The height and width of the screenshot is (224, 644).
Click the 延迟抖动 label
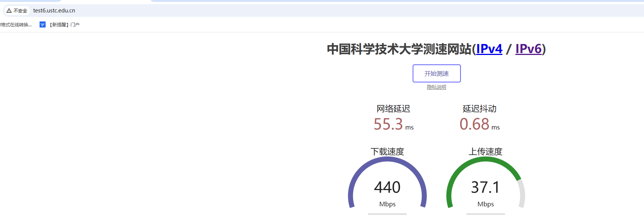[x=480, y=109]
